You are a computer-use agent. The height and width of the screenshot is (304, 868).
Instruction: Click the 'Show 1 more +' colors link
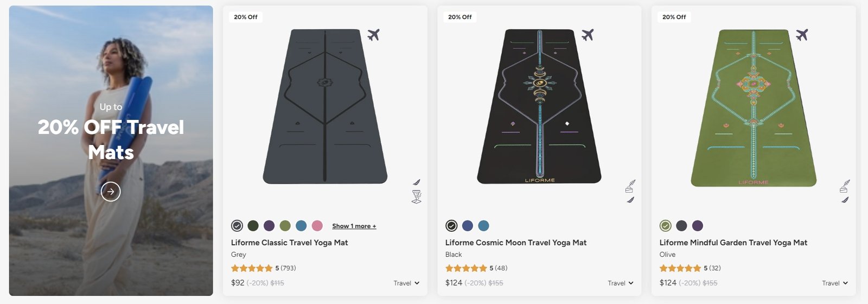pyautogui.click(x=354, y=226)
